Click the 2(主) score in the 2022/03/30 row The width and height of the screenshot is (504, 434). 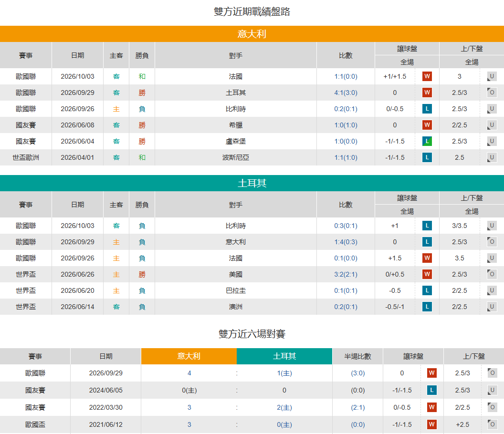tap(284, 407)
